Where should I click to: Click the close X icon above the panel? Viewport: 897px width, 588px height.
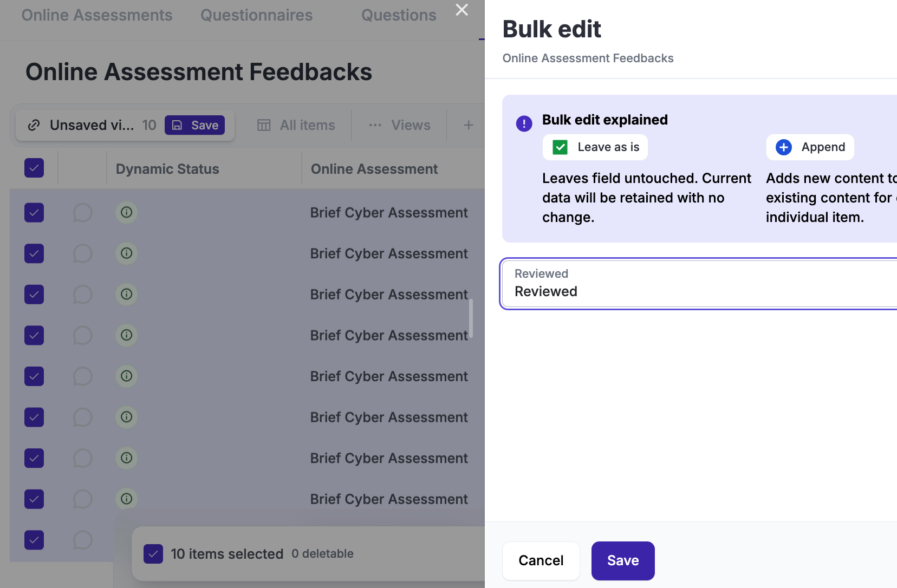coord(461,10)
